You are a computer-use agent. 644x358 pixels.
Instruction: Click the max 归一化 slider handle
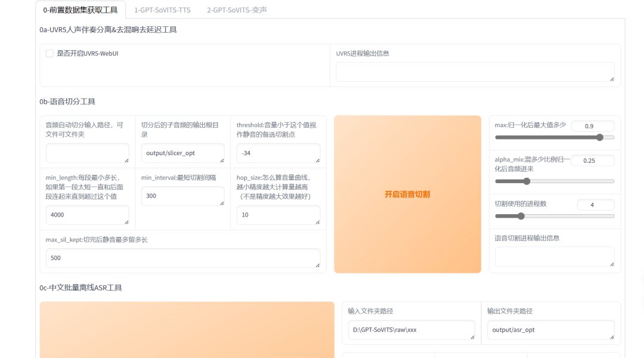point(600,137)
